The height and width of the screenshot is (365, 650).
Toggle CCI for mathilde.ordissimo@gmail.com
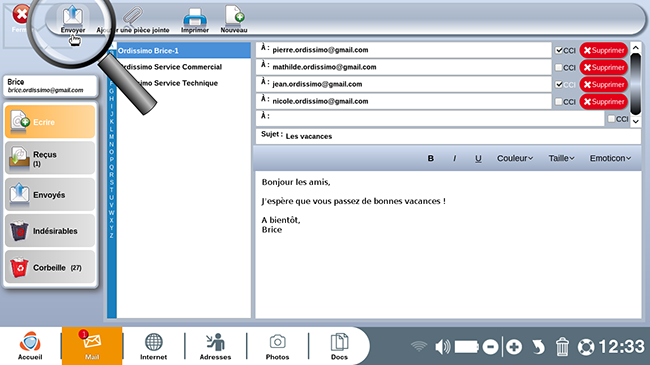(559, 67)
